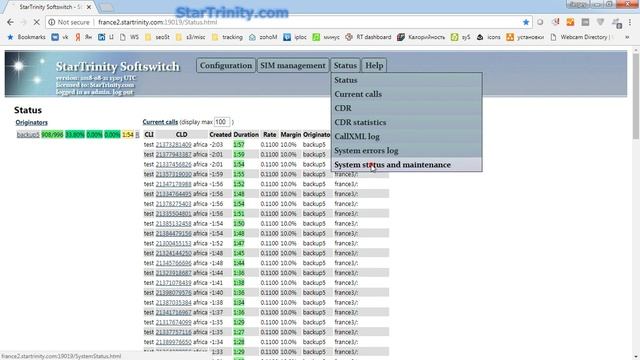Go back with the browser back arrow

10,22
